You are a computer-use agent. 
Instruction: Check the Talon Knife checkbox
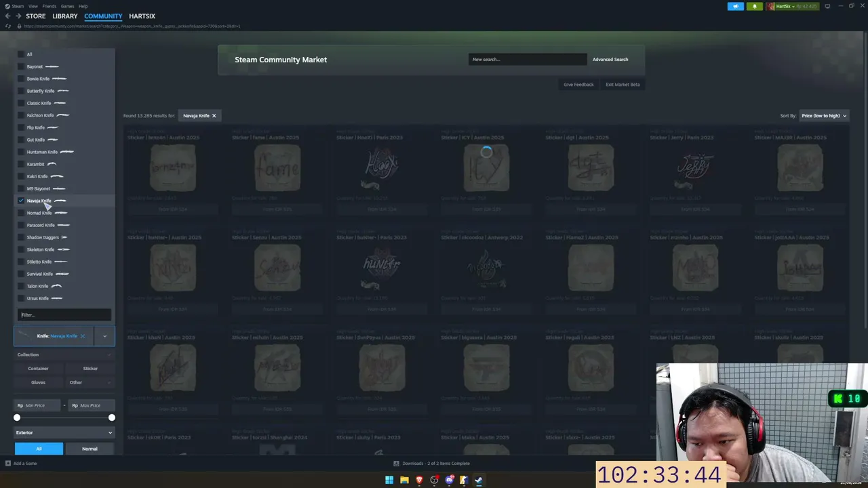click(21, 286)
